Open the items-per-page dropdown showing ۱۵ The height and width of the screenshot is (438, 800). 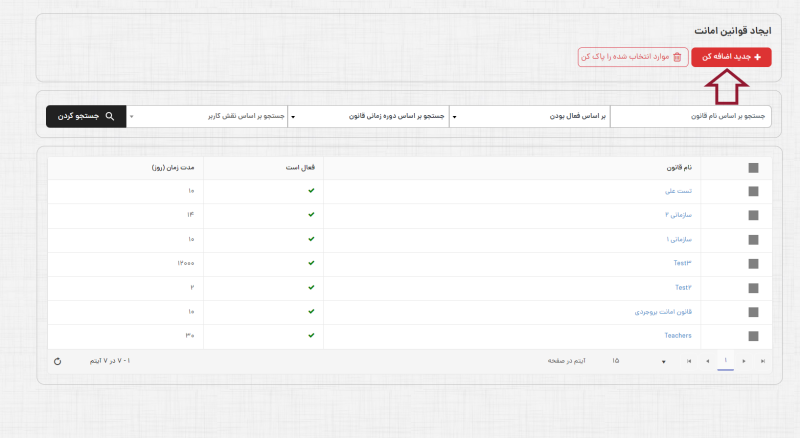[640, 361]
